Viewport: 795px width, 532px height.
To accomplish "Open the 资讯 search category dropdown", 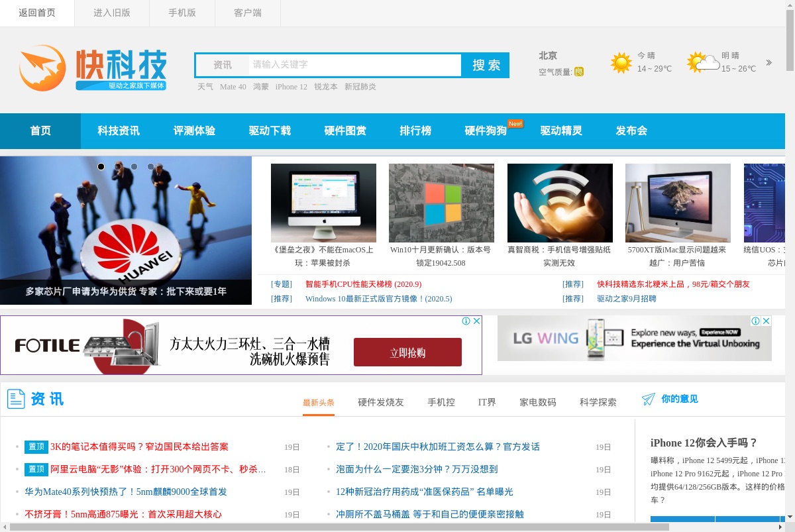I will (x=223, y=65).
